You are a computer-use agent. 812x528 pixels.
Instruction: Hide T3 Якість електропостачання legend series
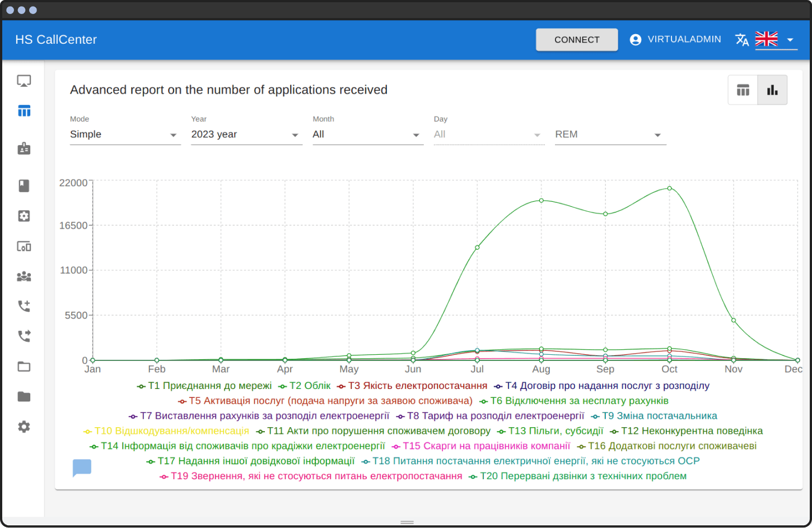[x=412, y=386]
